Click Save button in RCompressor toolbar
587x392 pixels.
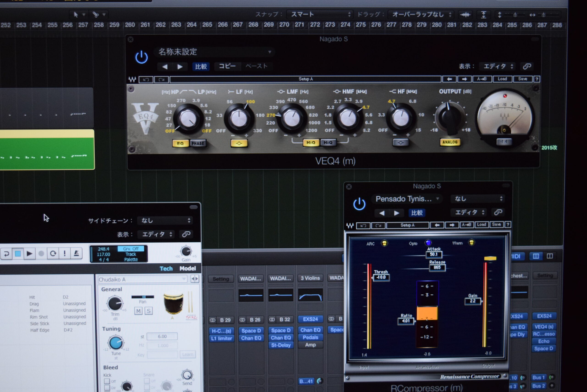coord(496,225)
